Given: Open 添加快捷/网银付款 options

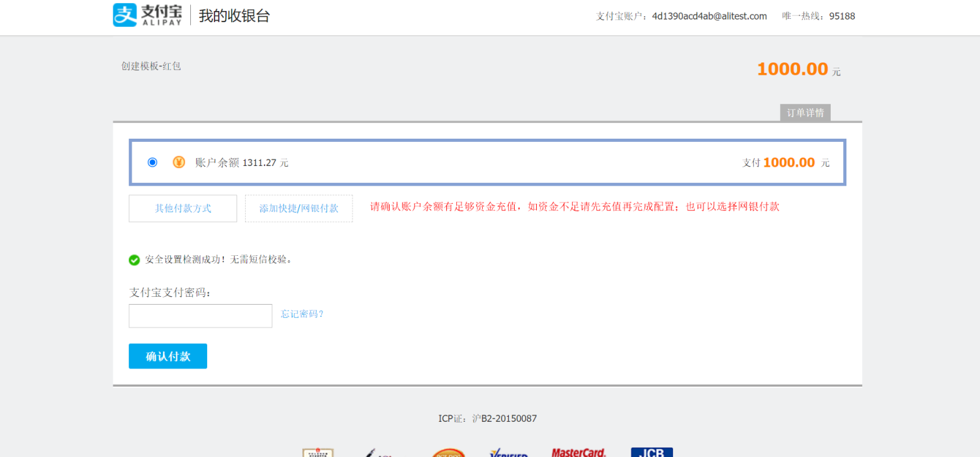Looking at the screenshot, I should (x=298, y=208).
